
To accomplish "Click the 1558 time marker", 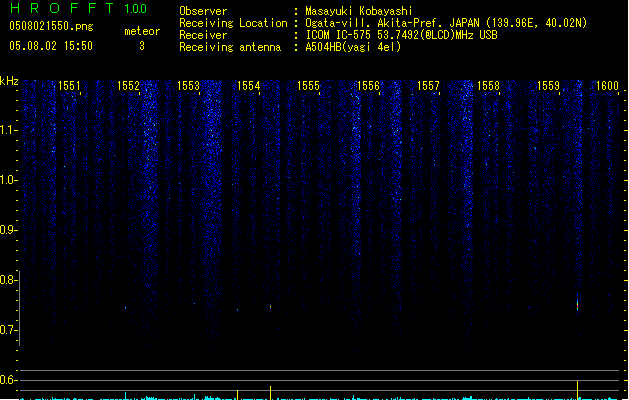I will pos(489,86).
